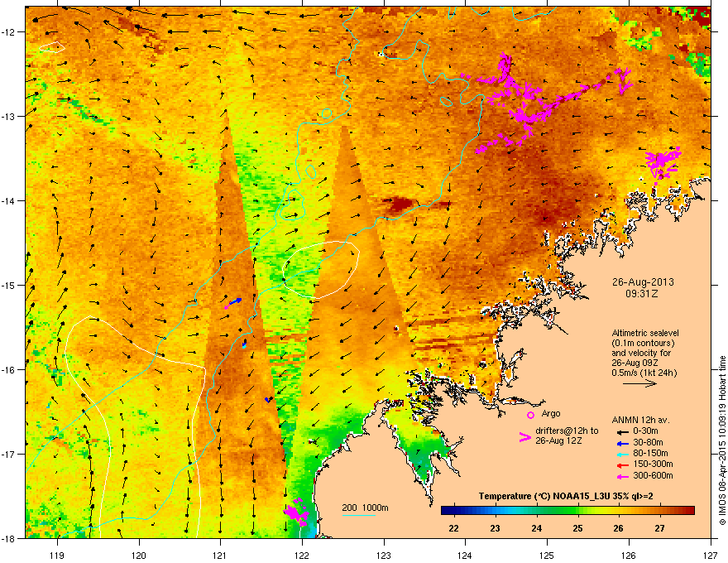
Task: Click the colorbar tick label 24
Action: [x=536, y=528]
